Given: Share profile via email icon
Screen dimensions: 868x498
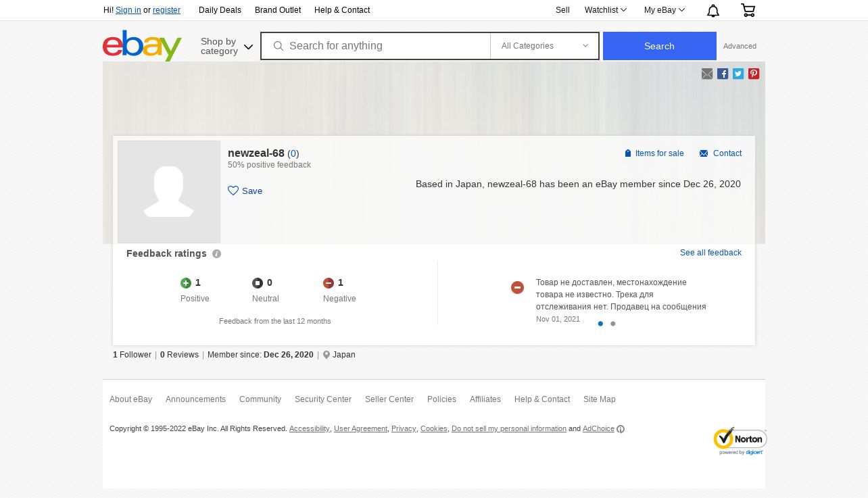Looking at the screenshot, I should (707, 74).
